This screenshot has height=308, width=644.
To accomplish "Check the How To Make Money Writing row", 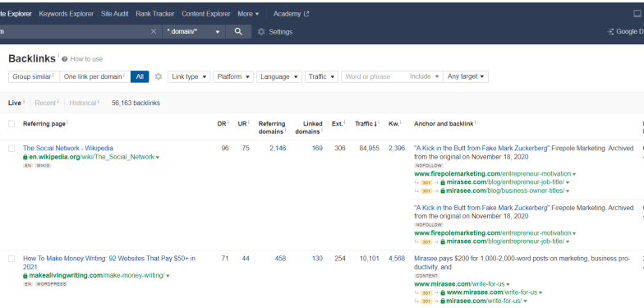I will (11, 259).
